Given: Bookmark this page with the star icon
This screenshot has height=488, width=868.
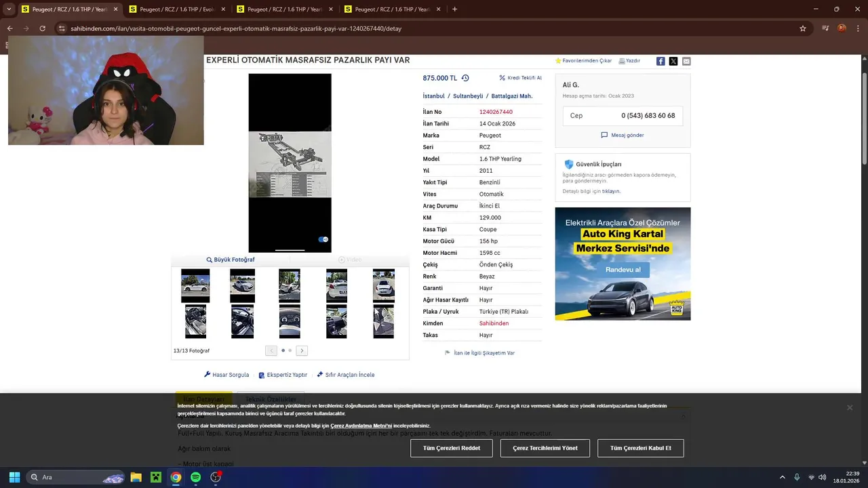Looking at the screenshot, I should 803,28.
